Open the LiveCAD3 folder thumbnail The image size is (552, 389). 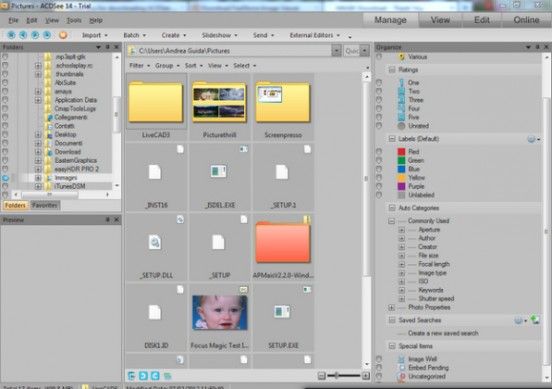pyautogui.click(x=156, y=102)
